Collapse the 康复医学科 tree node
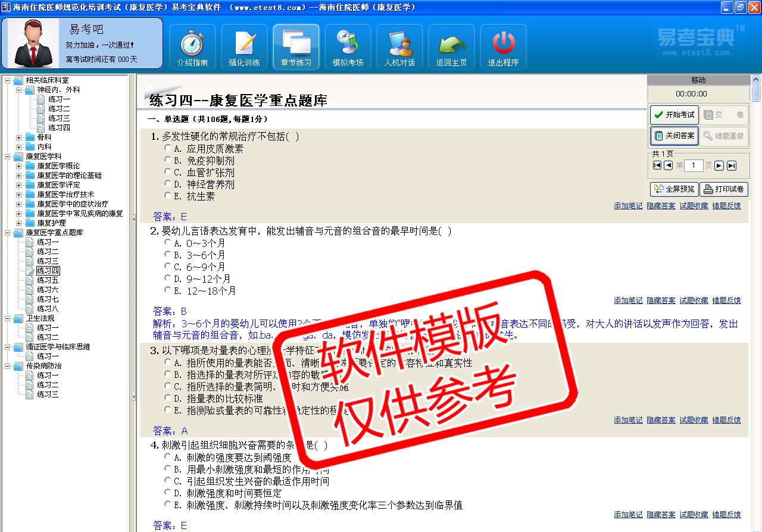The image size is (762, 532). point(7,157)
